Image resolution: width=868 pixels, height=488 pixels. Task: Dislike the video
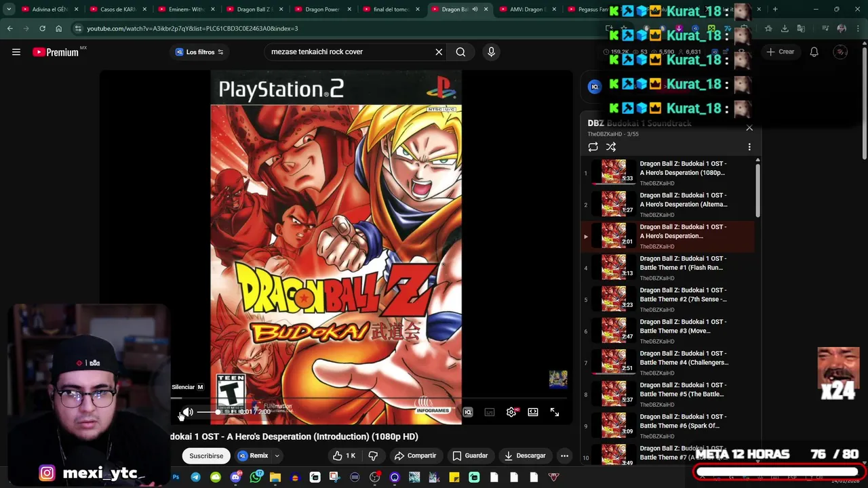pos(373,455)
